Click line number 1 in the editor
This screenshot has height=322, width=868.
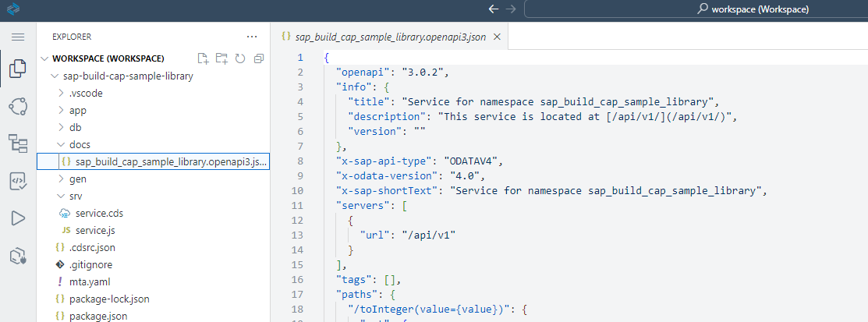pos(300,58)
